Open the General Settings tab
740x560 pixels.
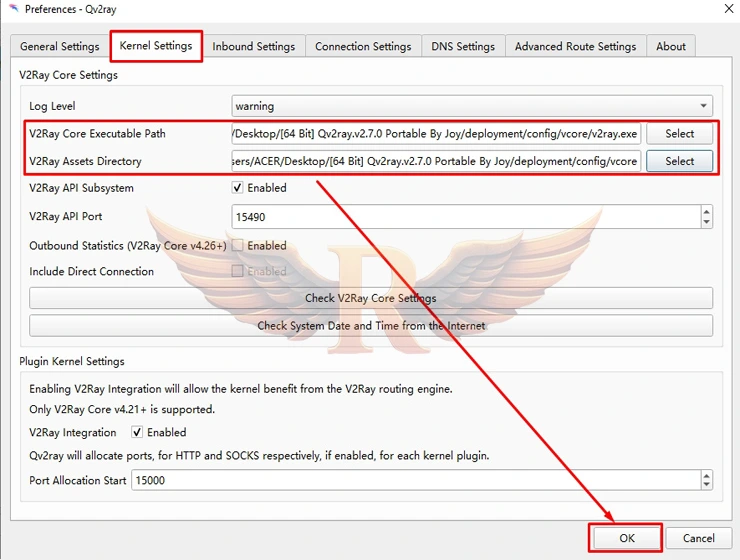tap(60, 46)
